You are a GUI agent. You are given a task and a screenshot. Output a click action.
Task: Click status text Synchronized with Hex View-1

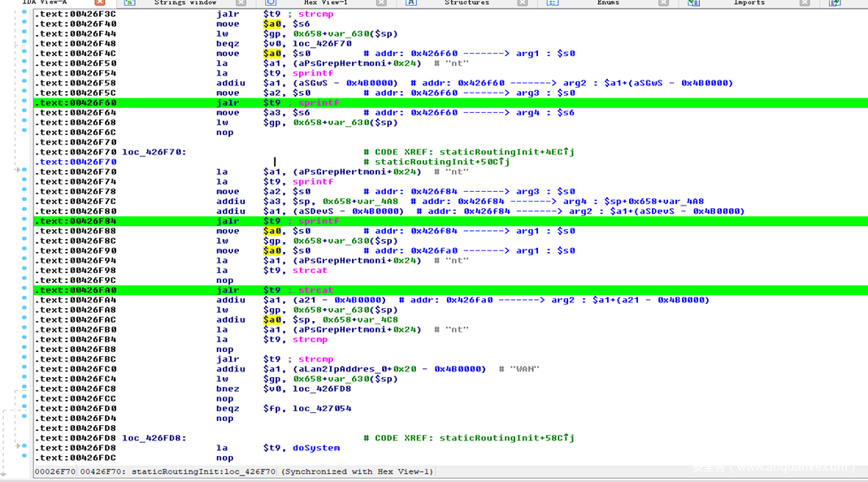click(x=357, y=472)
